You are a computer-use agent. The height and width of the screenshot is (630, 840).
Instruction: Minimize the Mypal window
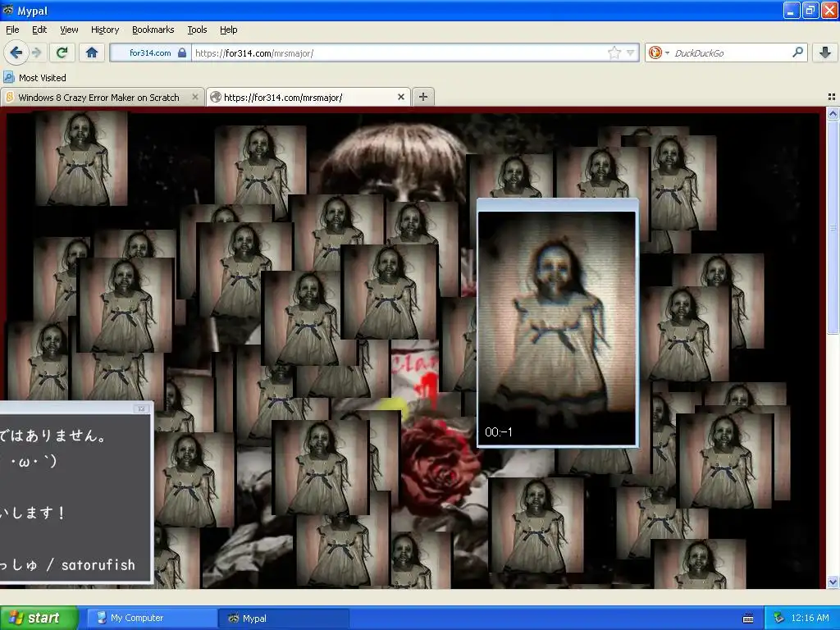(x=792, y=10)
